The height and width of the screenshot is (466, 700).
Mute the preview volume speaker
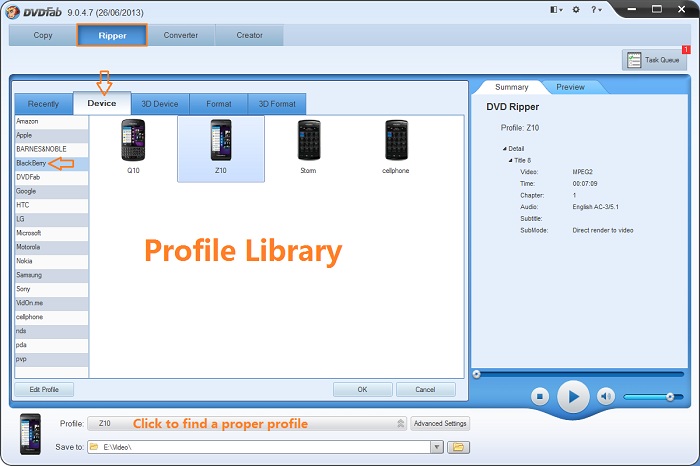[x=606, y=396]
